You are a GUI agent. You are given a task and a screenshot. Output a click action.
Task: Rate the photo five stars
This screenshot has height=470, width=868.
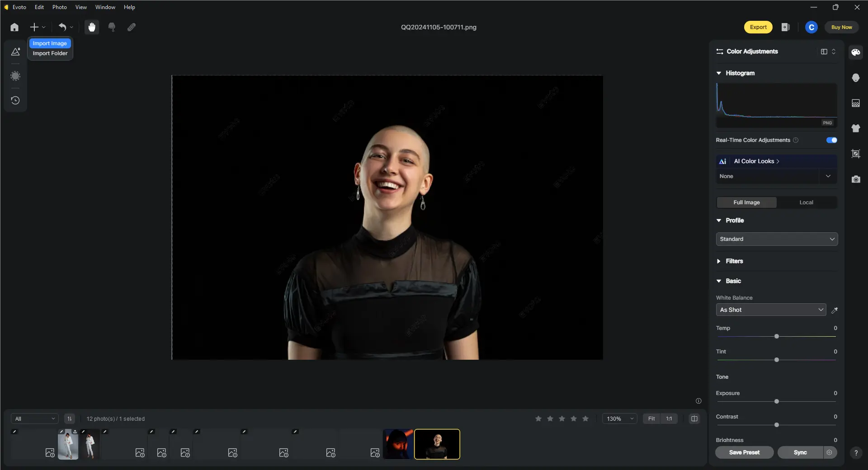point(585,418)
